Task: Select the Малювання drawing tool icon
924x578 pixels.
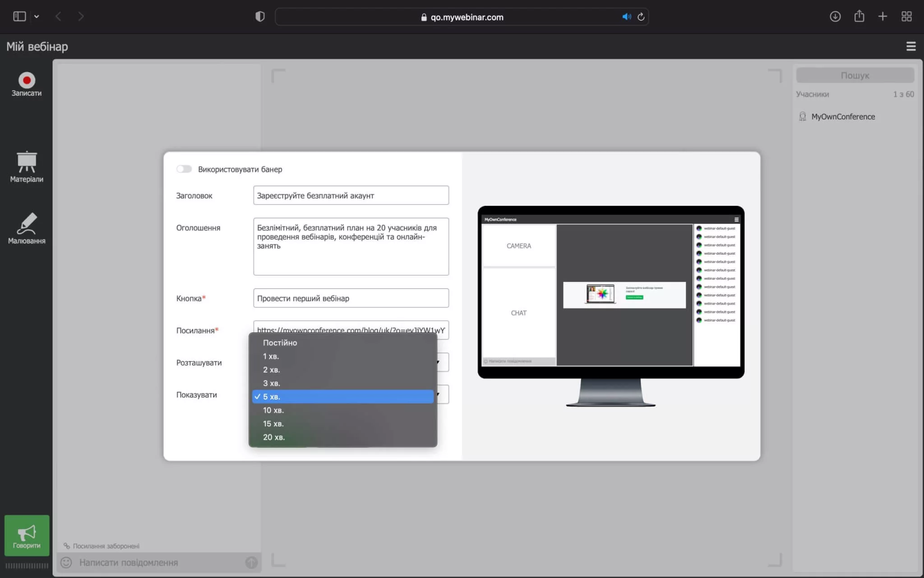Action: tap(27, 224)
